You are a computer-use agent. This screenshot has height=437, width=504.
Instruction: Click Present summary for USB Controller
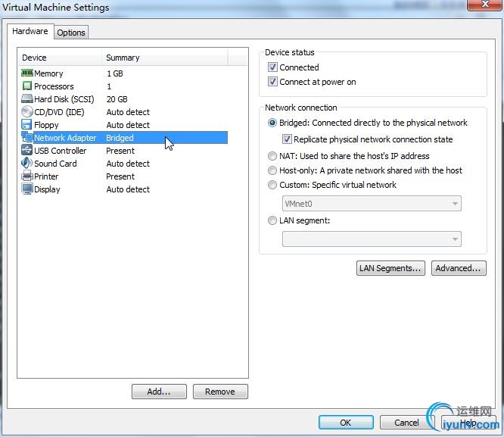(120, 151)
